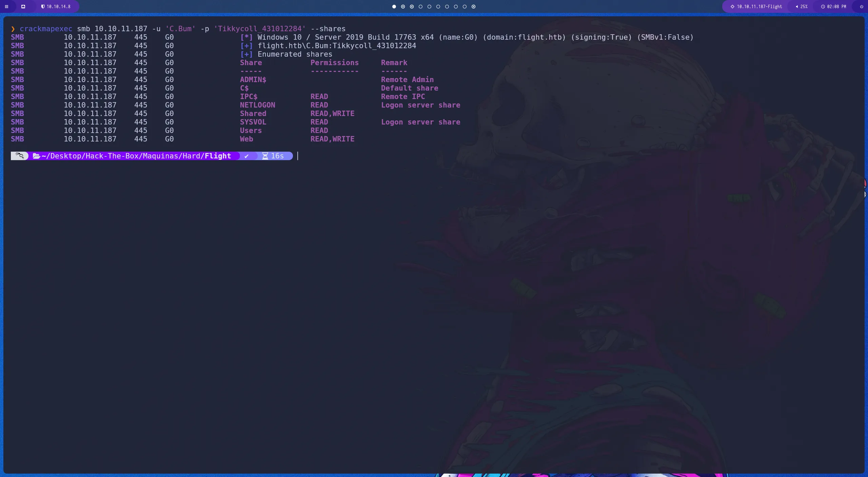Select the last workspace indicator dot
868x477 pixels.
[473, 6]
